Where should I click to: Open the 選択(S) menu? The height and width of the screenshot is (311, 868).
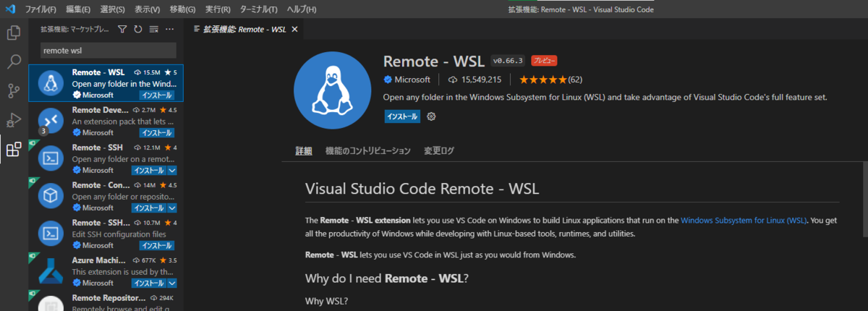click(112, 9)
